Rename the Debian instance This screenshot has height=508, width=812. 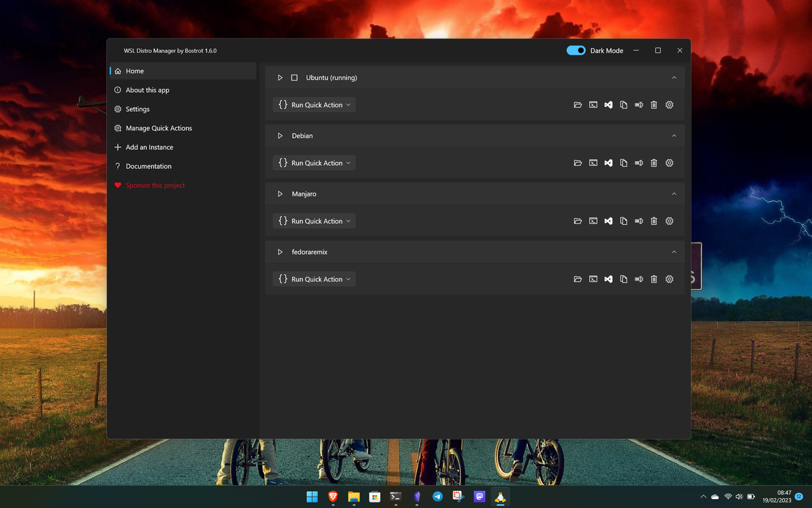638,163
